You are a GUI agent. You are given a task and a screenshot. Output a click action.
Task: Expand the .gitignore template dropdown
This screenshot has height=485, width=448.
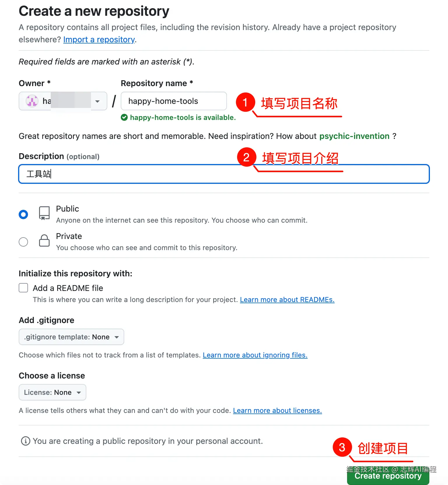click(x=71, y=337)
